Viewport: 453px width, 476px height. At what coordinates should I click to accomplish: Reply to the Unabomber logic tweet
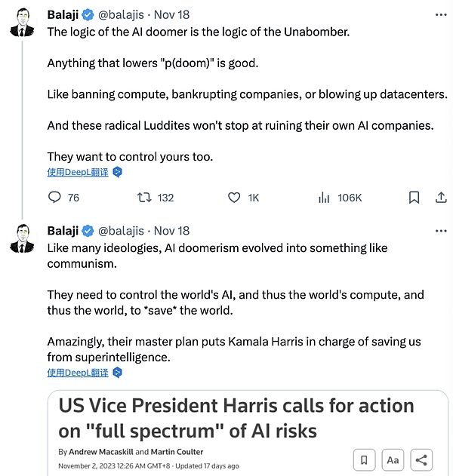(54, 198)
